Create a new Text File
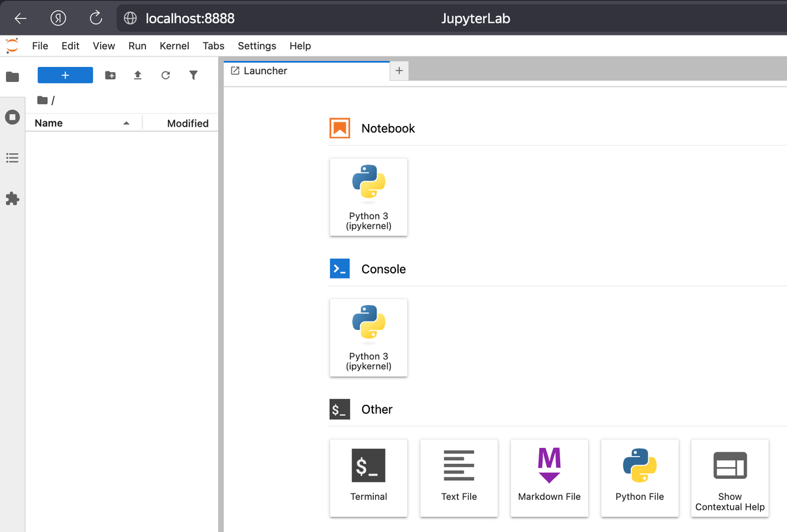The image size is (787, 532). pos(459,478)
